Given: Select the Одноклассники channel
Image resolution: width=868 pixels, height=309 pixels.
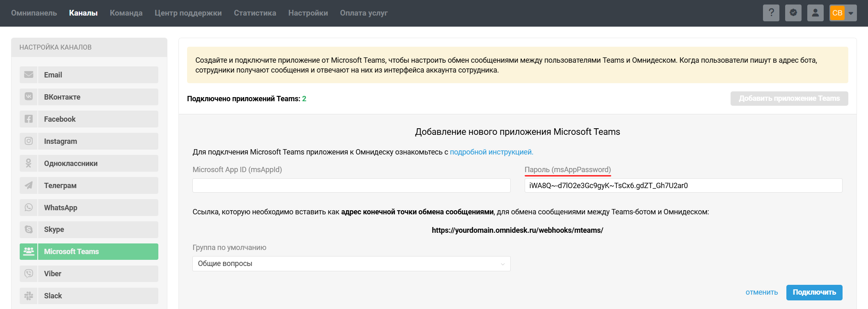Looking at the screenshot, I should point(89,163).
